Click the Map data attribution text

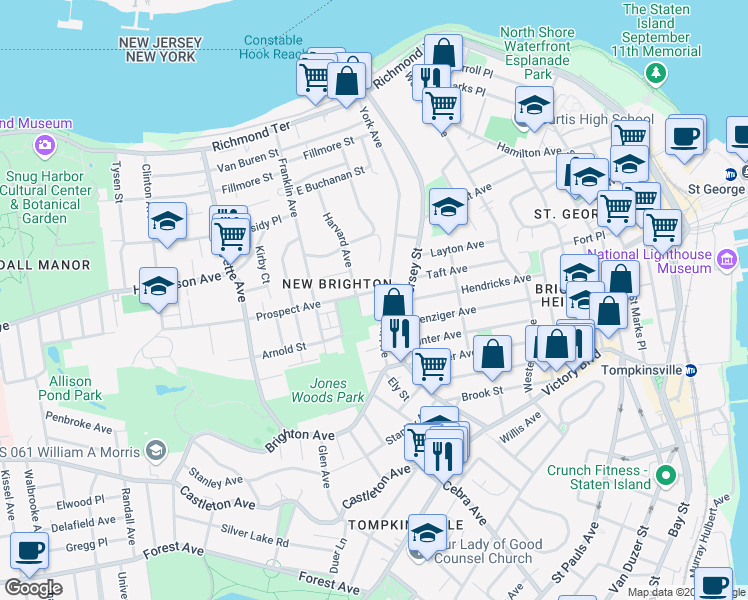coord(670,592)
